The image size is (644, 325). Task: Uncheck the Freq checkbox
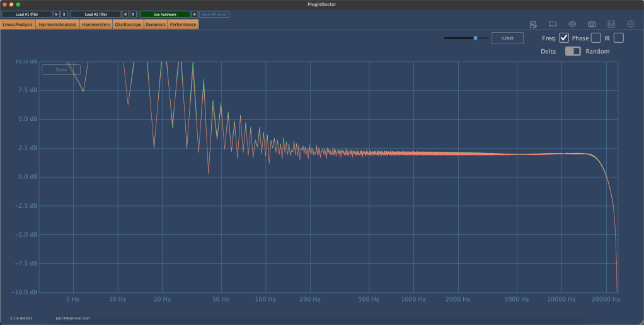[564, 38]
